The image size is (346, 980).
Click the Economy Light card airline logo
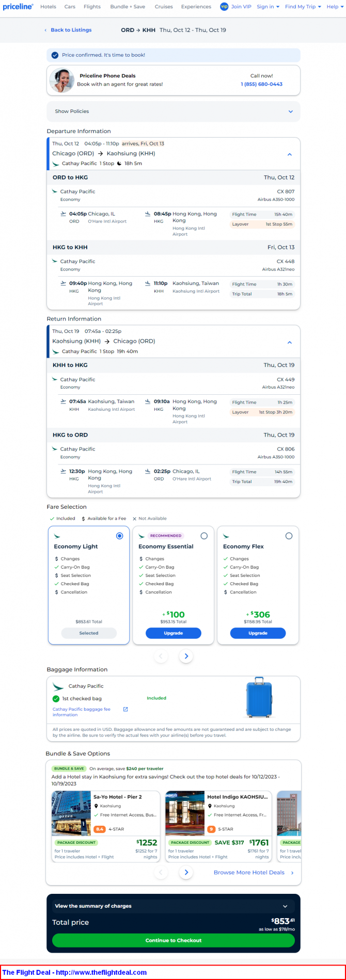pyautogui.click(x=57, y=536)
